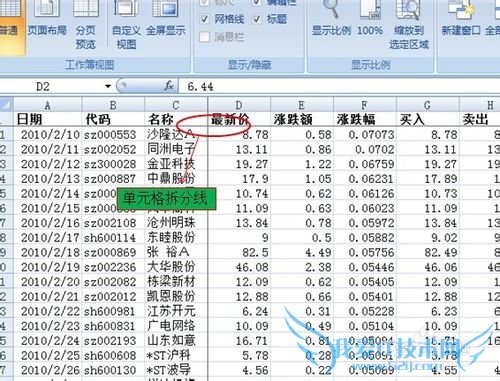Viewport: 500px width, 381px height.
Task: Select cell with value 0.05882
Action: coord(365,237)
